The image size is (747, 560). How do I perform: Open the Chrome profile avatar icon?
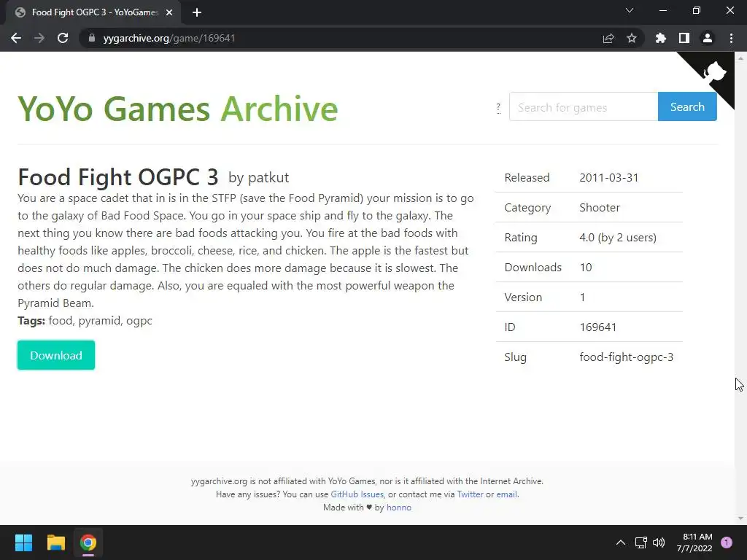(708, 38)
